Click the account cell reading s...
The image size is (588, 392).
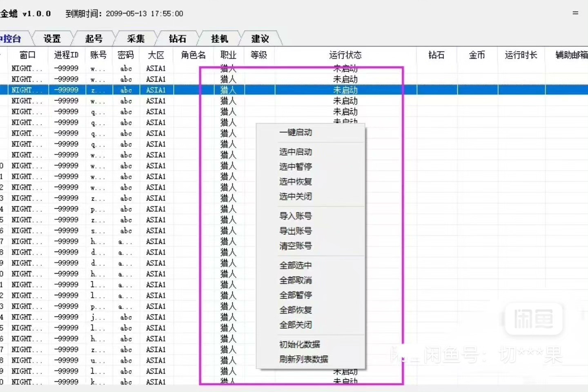point(98,231)
